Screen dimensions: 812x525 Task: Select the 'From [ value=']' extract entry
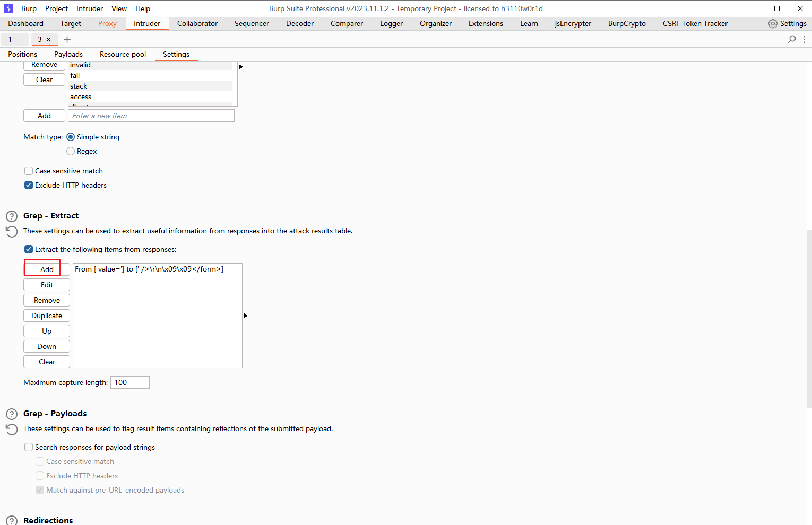tap(149, 269)
